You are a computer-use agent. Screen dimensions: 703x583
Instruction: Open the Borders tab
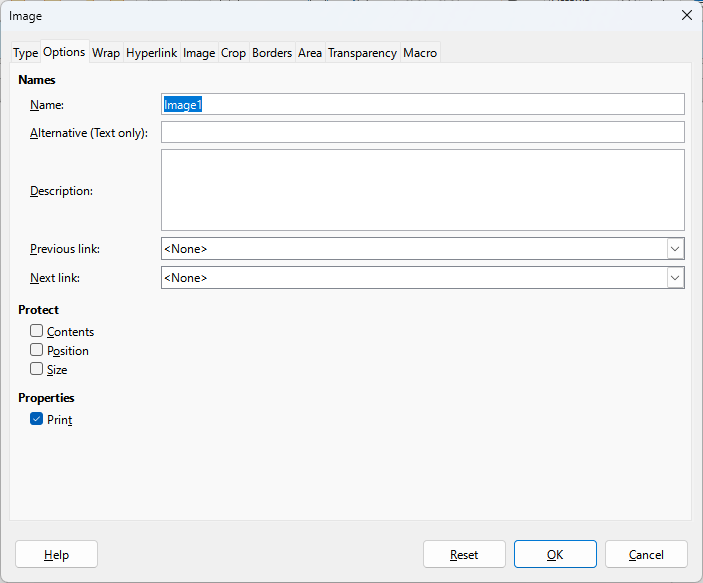pos(272,53)
